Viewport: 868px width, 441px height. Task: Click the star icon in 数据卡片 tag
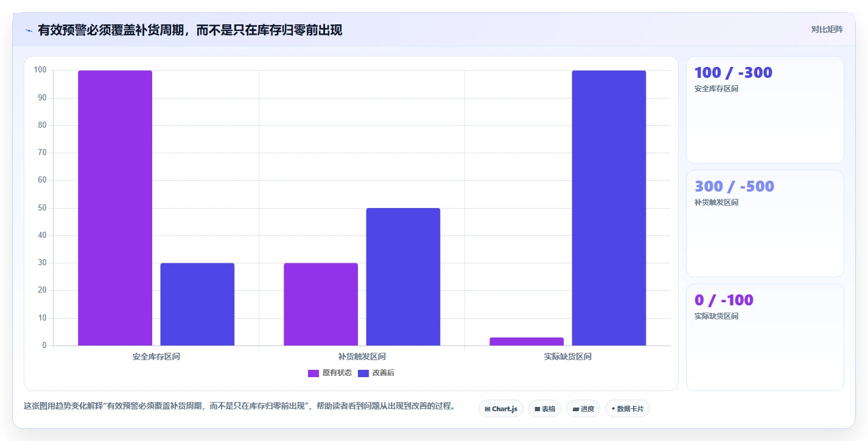pyautogui.click(x=613, y=409)
